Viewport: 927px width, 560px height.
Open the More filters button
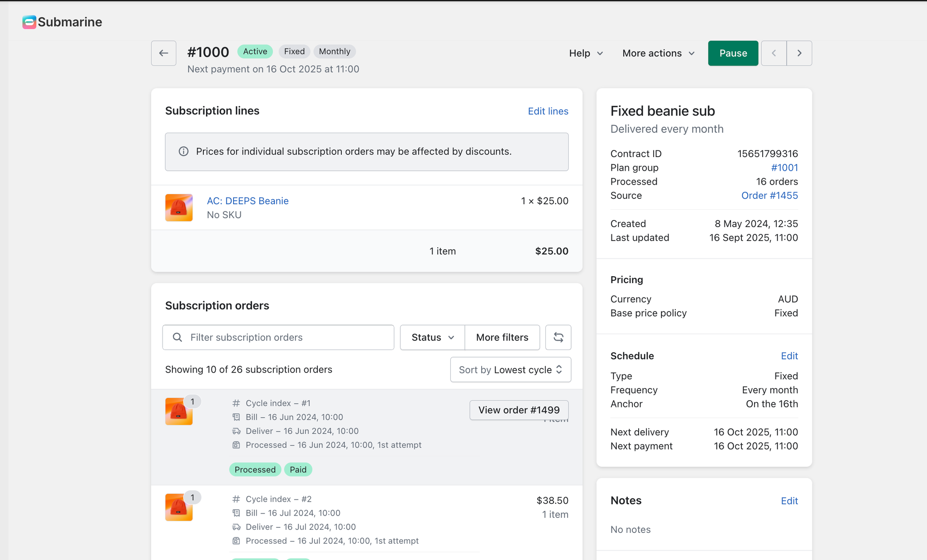(502, 337)
